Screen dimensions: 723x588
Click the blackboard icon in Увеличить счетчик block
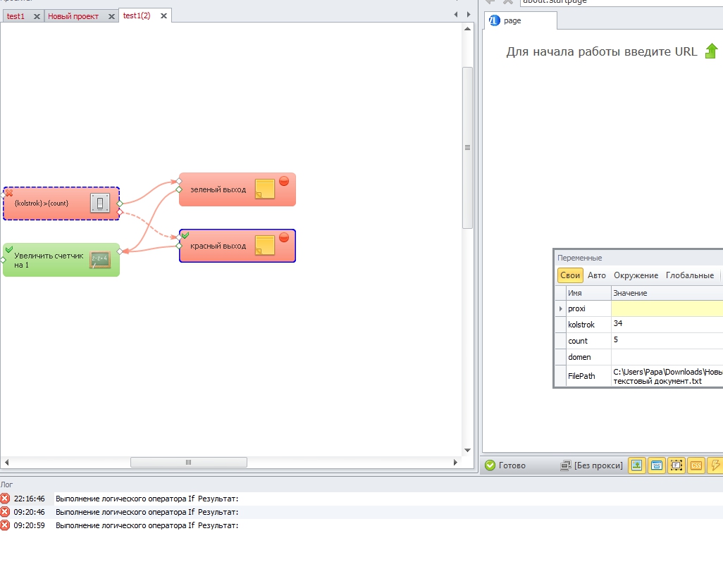[x=100, y=260]
